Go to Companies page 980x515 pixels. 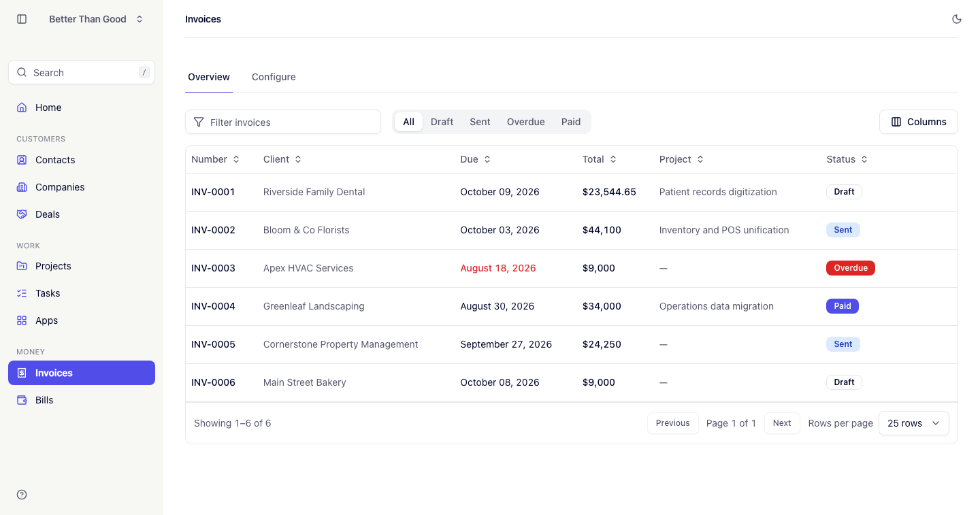(82, 187)
